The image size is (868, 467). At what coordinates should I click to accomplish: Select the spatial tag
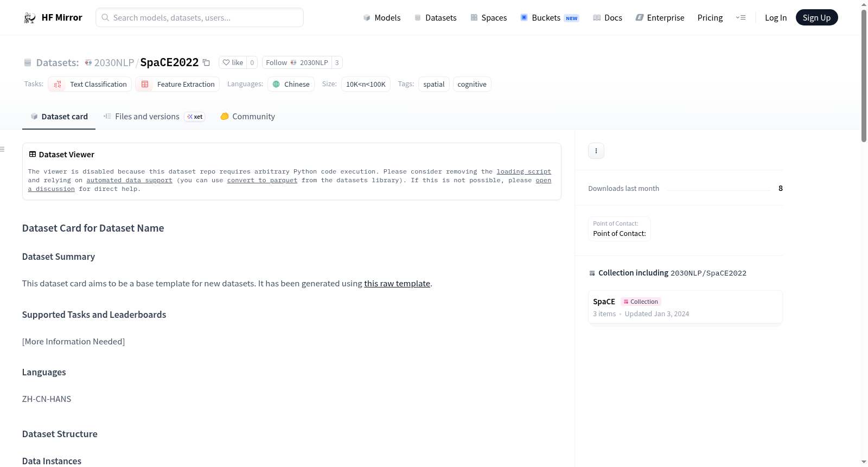434,84
